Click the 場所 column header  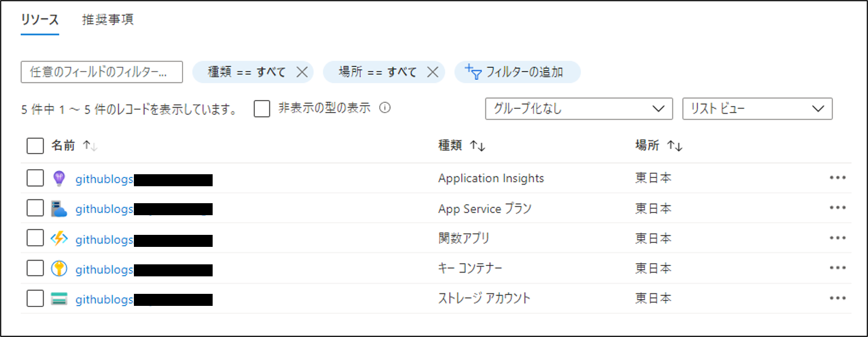click(647, 145)
